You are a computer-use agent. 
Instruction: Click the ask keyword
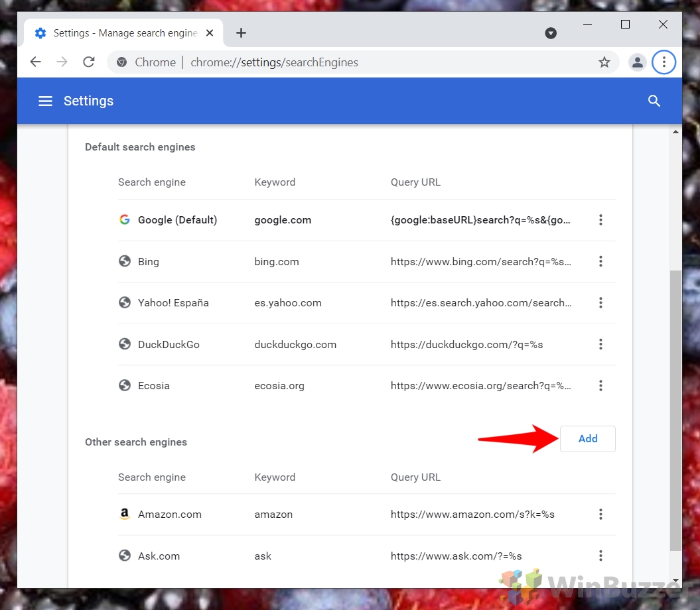(x=263, y=556)
